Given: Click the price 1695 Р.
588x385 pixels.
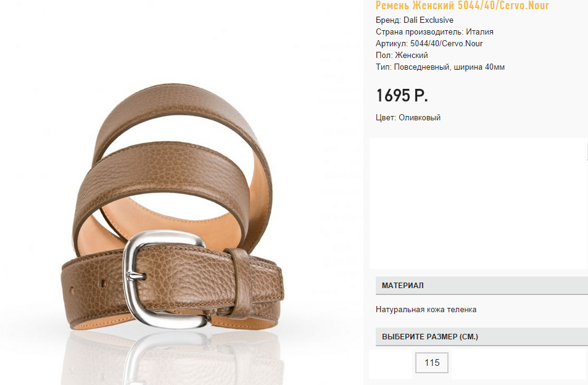Looking at the screenshot, I should point(402,95).
